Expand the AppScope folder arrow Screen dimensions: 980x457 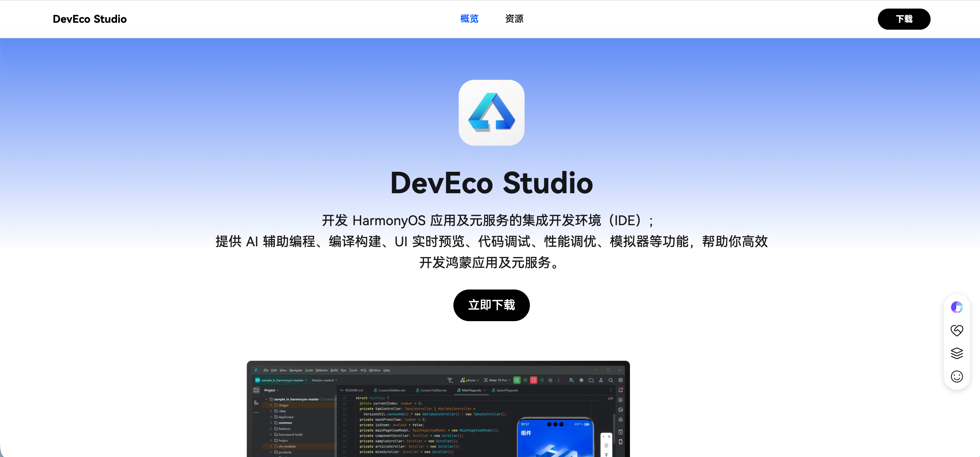(271, 417)
